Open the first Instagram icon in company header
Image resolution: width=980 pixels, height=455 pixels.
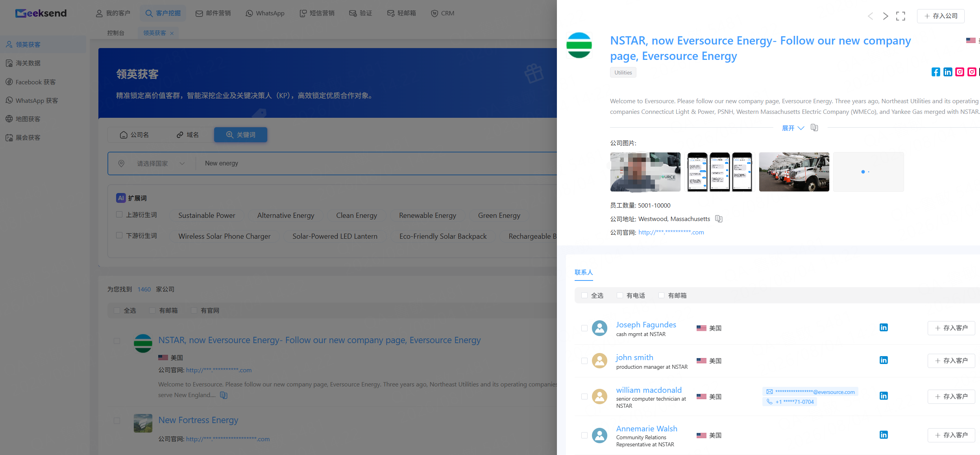960,72
